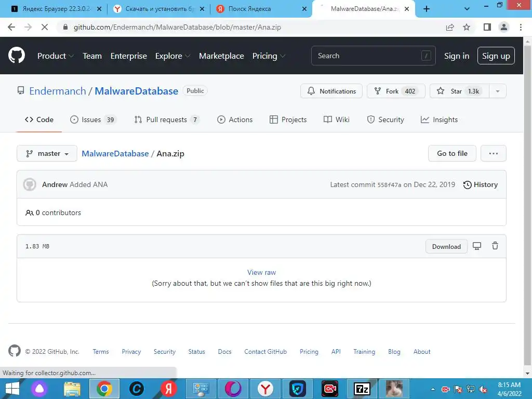
Task: Open the browser side panel
Action: [x=487, y=27]
